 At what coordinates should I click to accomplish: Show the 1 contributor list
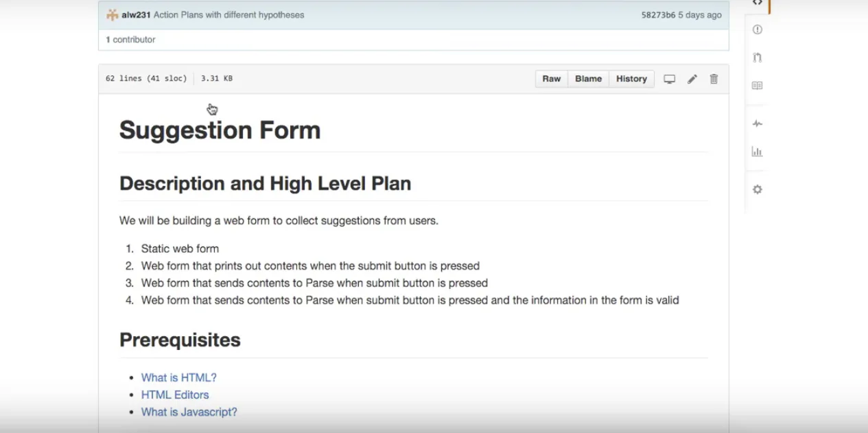[130, 40]
